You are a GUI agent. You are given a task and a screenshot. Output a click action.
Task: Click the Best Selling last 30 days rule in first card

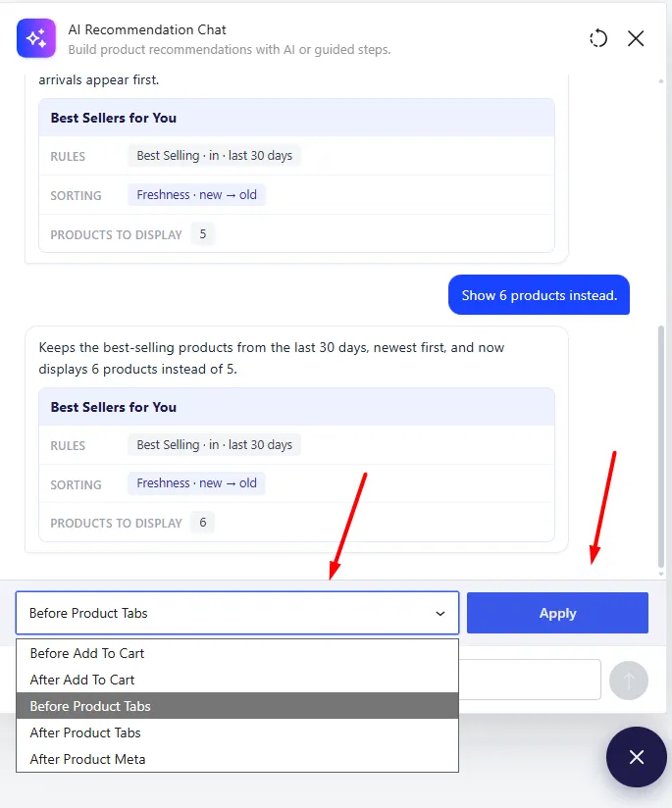(215, 156)
